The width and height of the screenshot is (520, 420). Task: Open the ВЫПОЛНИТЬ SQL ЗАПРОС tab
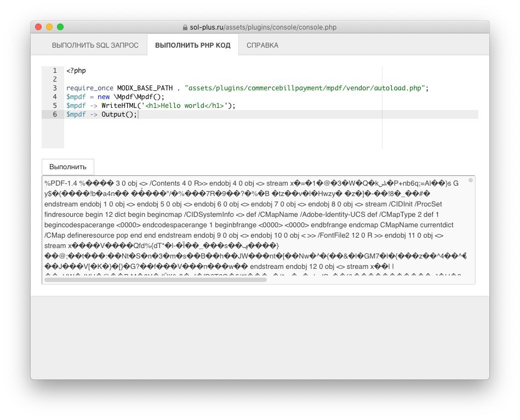(95, 45)
